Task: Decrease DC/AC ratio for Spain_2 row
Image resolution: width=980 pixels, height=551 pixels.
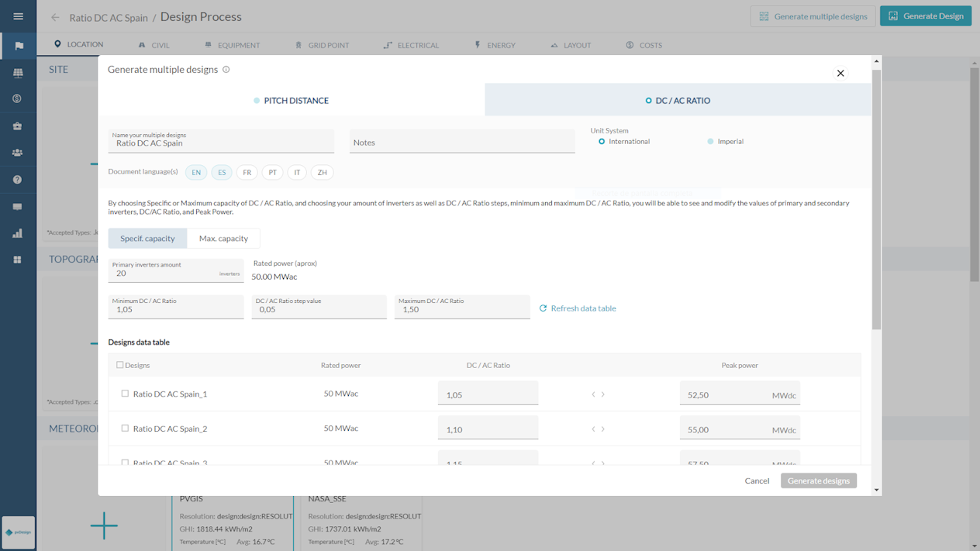Action: coord(594,429)
